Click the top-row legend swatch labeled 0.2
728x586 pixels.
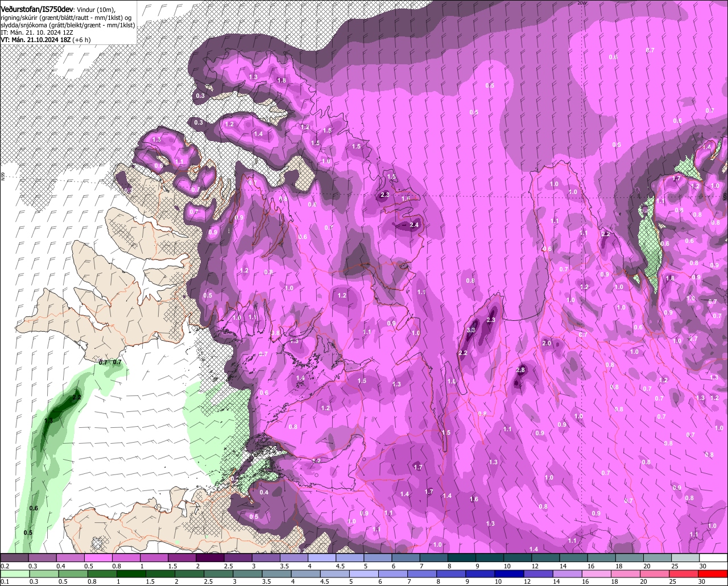pos(14,558)
